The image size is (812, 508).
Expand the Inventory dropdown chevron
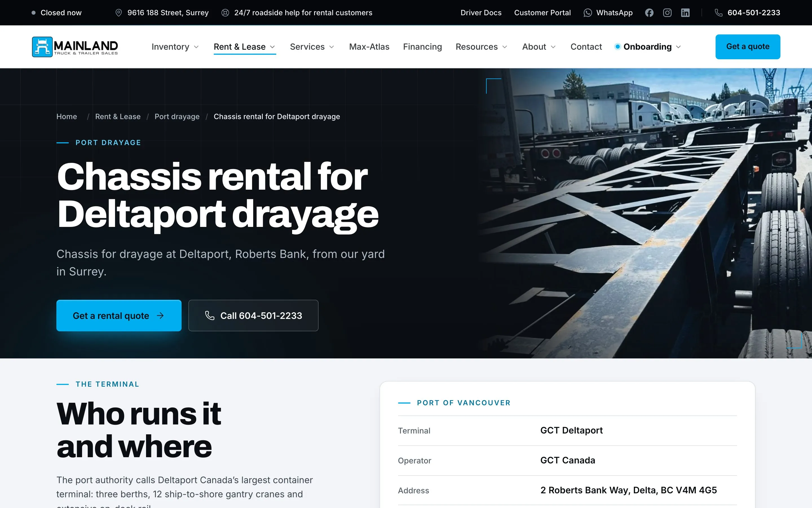tap(197, 47)
